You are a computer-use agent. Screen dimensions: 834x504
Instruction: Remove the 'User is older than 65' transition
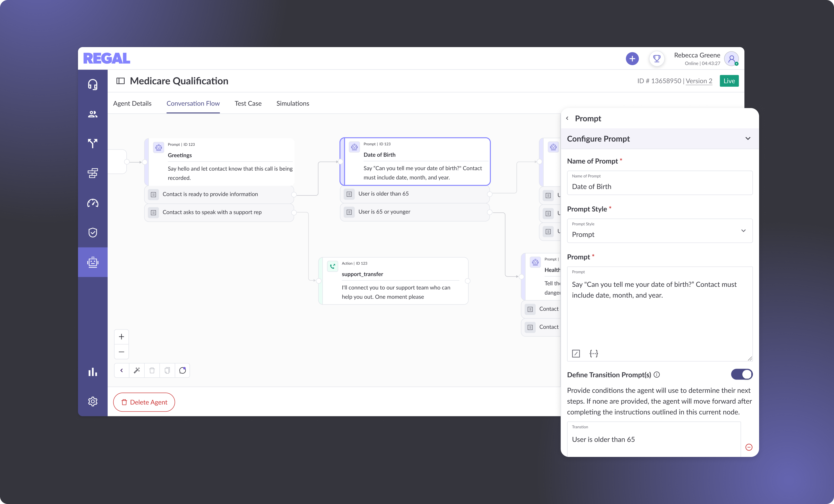pos(749,447)
